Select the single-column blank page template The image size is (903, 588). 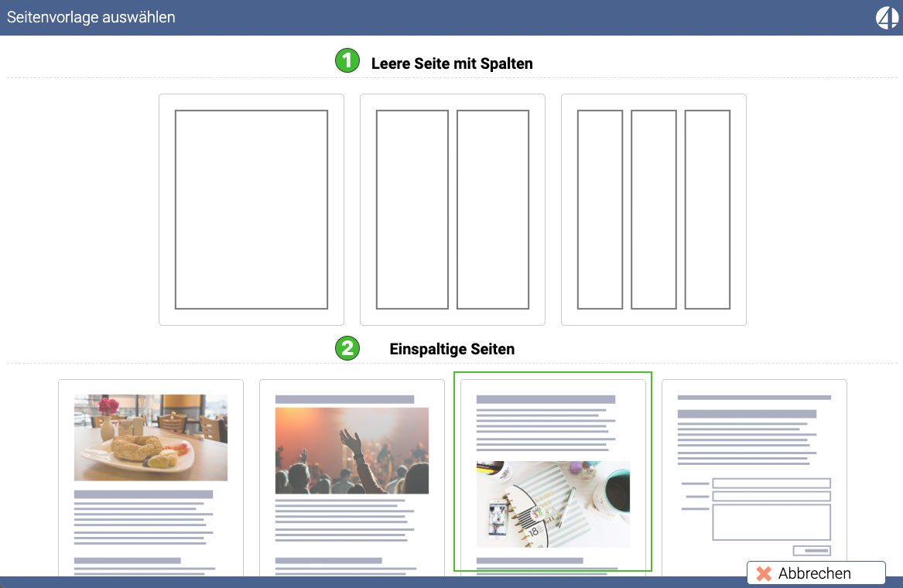251,210
